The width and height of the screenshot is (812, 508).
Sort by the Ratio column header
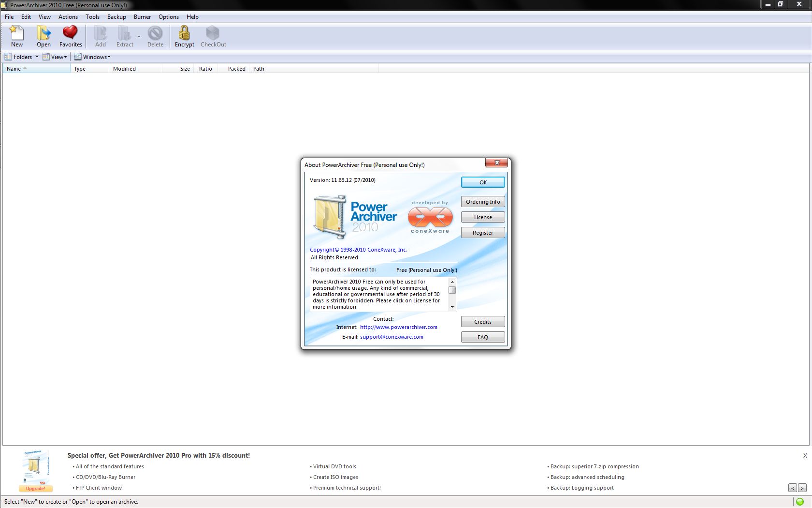(205, 69)
